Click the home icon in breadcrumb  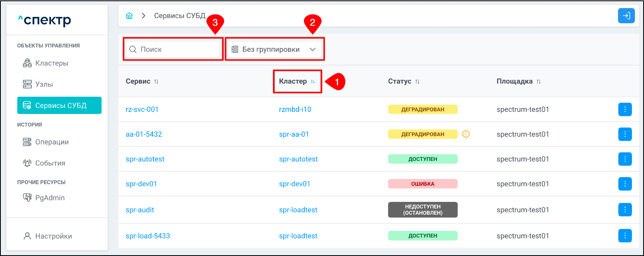129,16
